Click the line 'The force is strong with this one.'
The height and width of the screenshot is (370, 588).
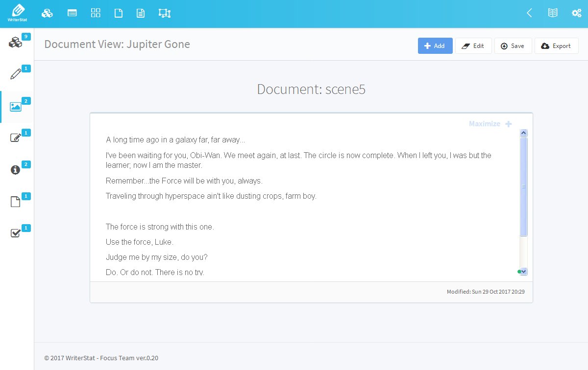point(160,227)
